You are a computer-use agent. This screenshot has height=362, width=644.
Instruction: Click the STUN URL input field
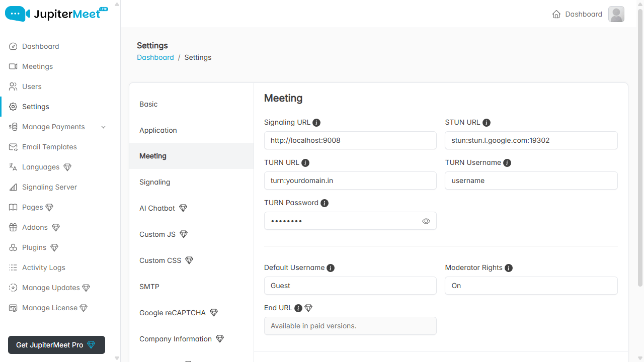point(531,140)
